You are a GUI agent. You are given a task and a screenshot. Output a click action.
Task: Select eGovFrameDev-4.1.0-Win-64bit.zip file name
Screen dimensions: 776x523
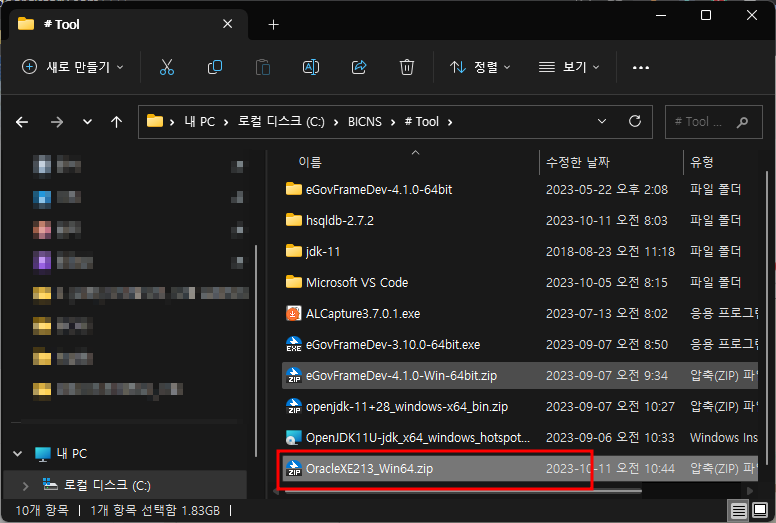(401, 376)
